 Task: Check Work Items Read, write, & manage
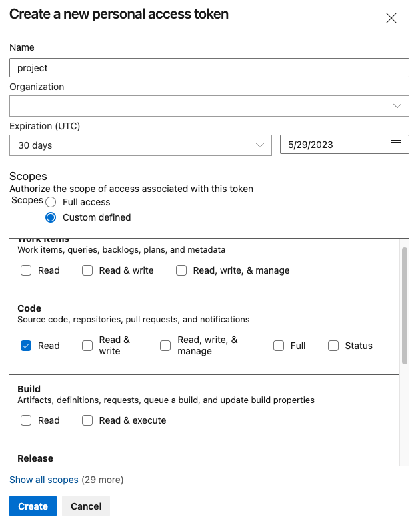(x=181, y=270)
